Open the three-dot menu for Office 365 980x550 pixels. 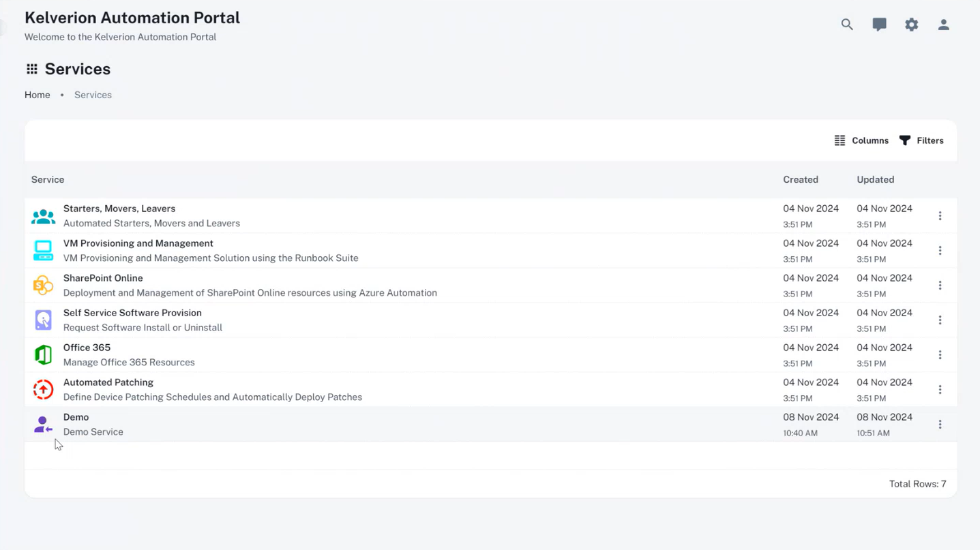click(x=940, y=354)
